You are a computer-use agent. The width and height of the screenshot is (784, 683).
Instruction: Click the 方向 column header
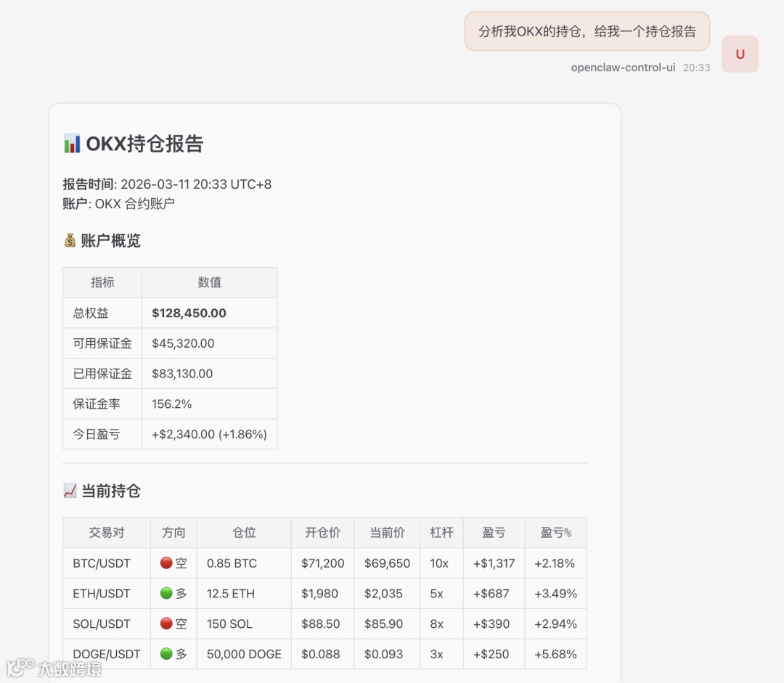tap(173, 533)
